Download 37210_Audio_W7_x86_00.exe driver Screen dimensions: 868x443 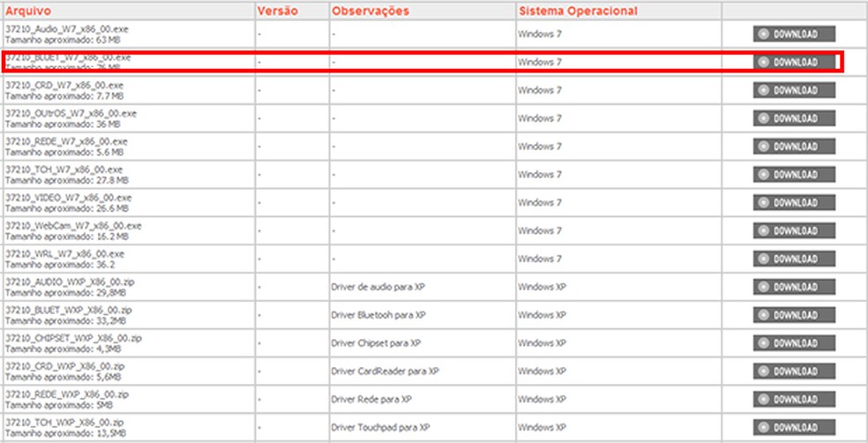(x=794, y=34)
